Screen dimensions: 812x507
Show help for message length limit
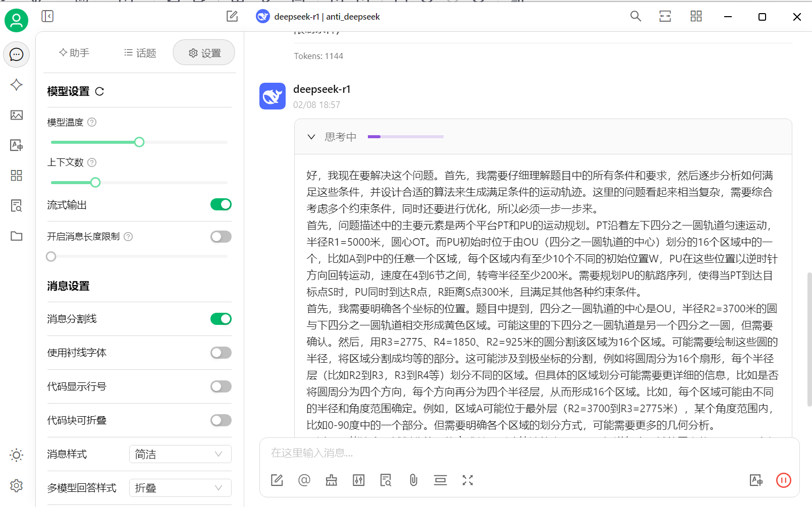click(x=128, y=237)
